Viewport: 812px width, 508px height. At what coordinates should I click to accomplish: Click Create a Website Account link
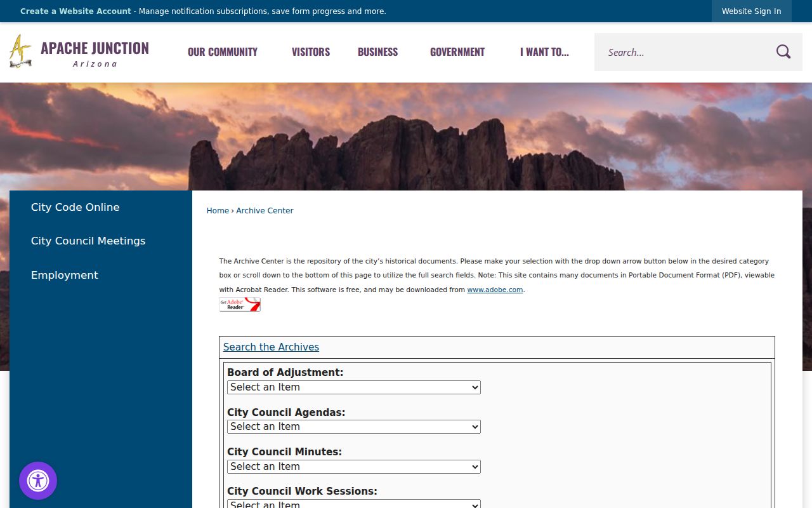click(75, 11)
